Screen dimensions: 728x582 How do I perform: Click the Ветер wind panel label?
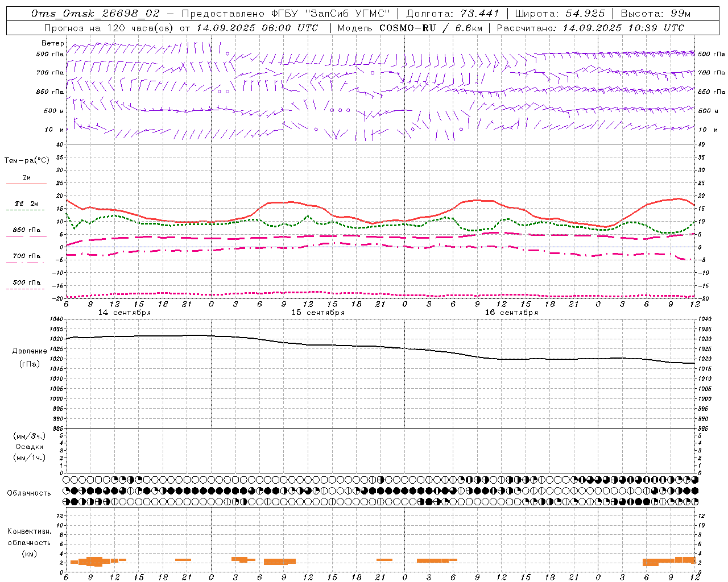[x=53, y=43]
